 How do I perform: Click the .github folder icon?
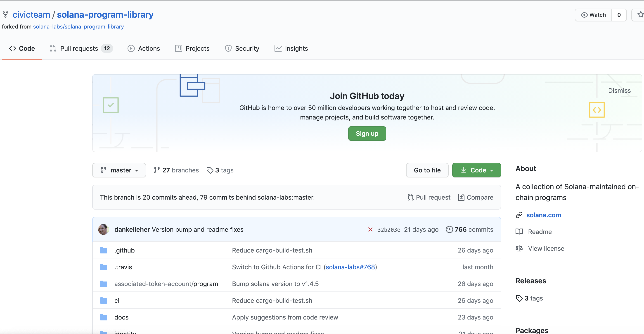tap(104, 250)
